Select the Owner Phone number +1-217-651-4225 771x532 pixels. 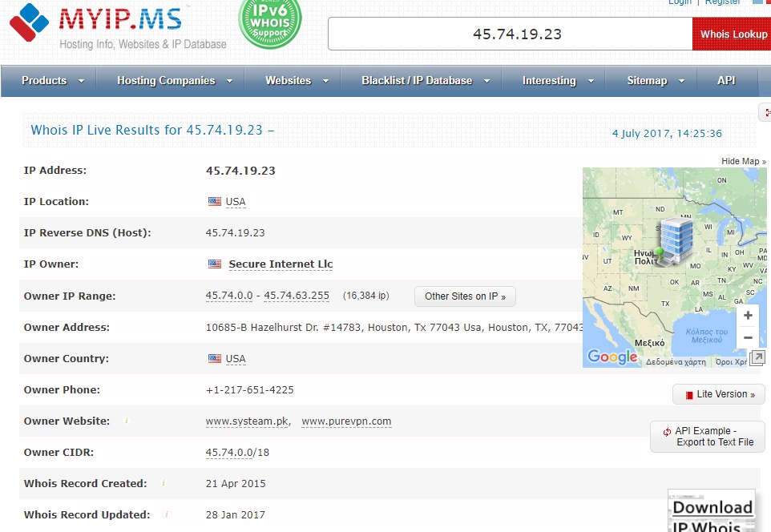tap(250, 390)
